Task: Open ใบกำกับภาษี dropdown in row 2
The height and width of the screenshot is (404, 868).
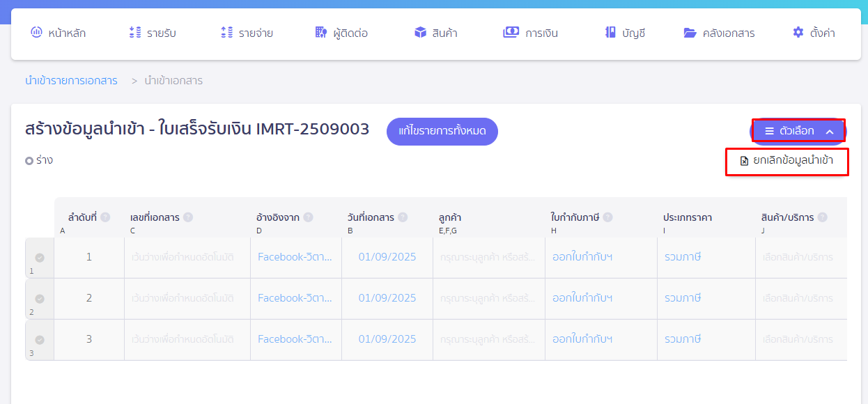Action: pos(600,298)
